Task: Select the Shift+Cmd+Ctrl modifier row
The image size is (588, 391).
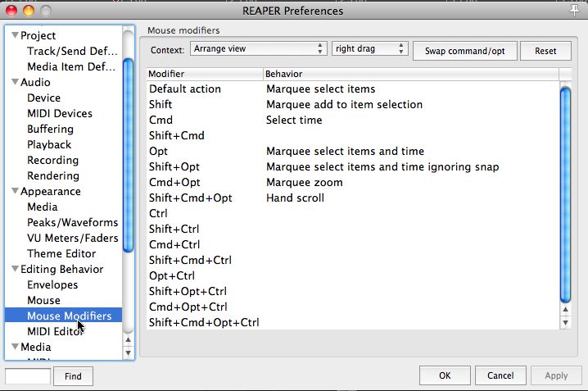Action: point(353,260)
